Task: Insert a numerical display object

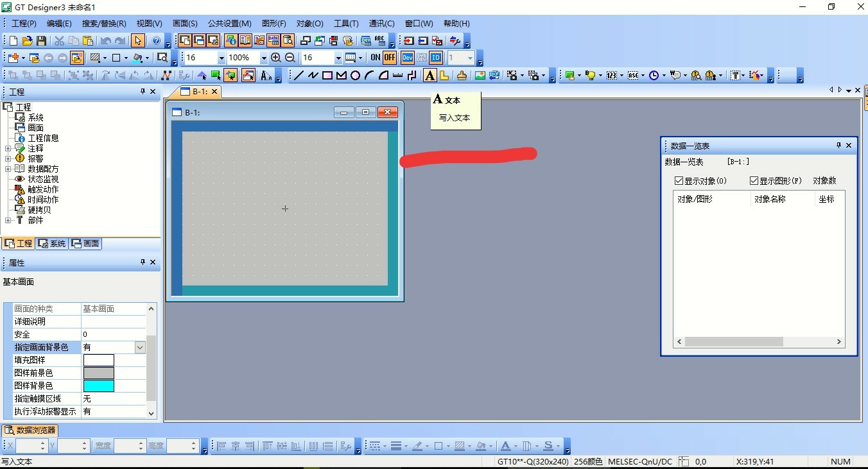Action: (611, 75)
